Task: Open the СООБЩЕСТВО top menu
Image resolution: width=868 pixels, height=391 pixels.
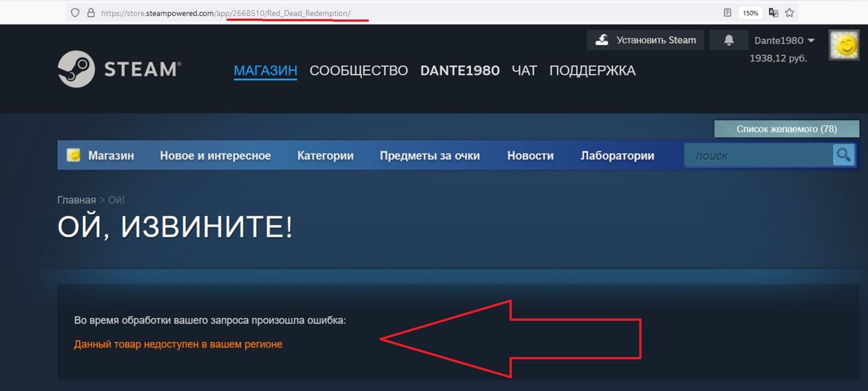Action: coord(359,71)
